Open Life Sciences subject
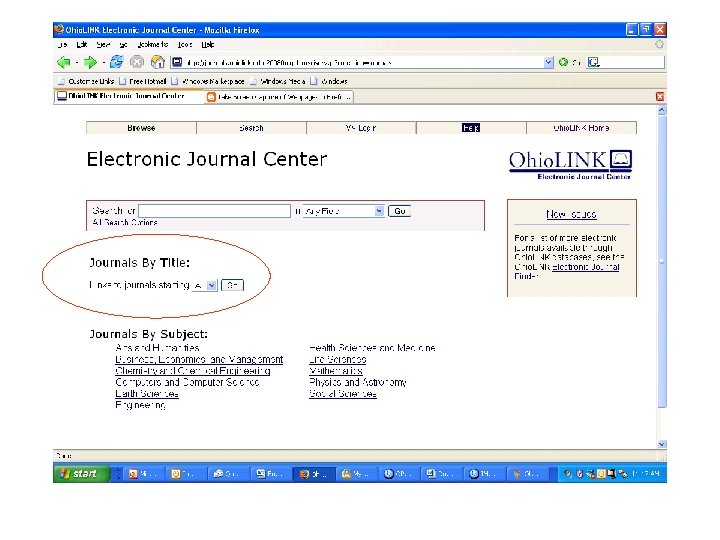Image resolution: width=720 pixels, height=540 pixels. 338,359
